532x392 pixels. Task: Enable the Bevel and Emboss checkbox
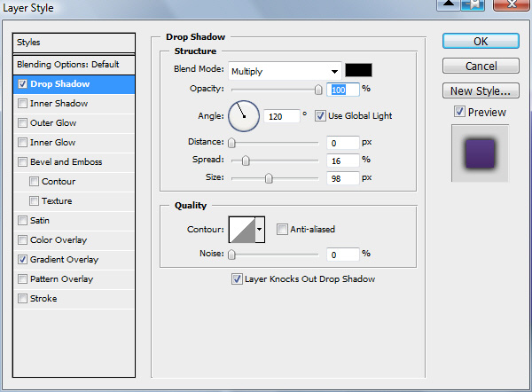click(x=22, y=161)
